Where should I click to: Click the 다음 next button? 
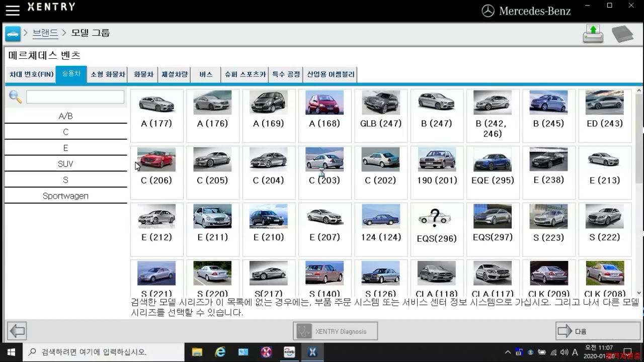click(598, 331)
